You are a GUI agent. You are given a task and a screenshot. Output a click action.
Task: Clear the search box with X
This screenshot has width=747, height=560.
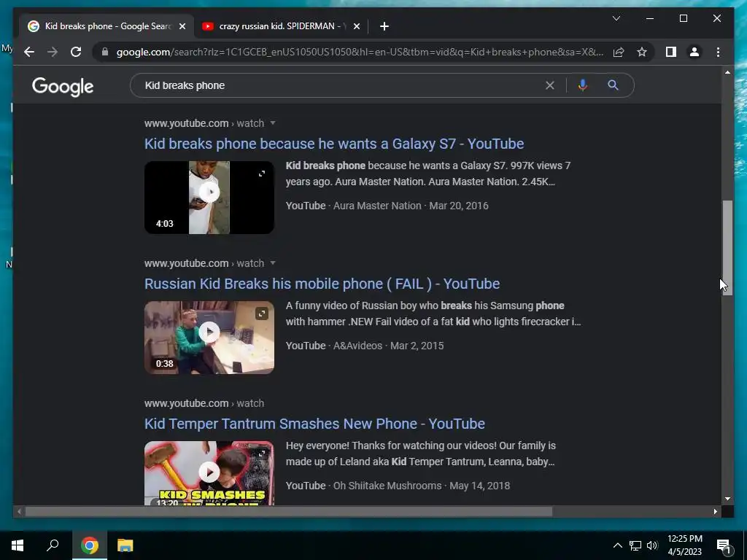pos(550,85)
